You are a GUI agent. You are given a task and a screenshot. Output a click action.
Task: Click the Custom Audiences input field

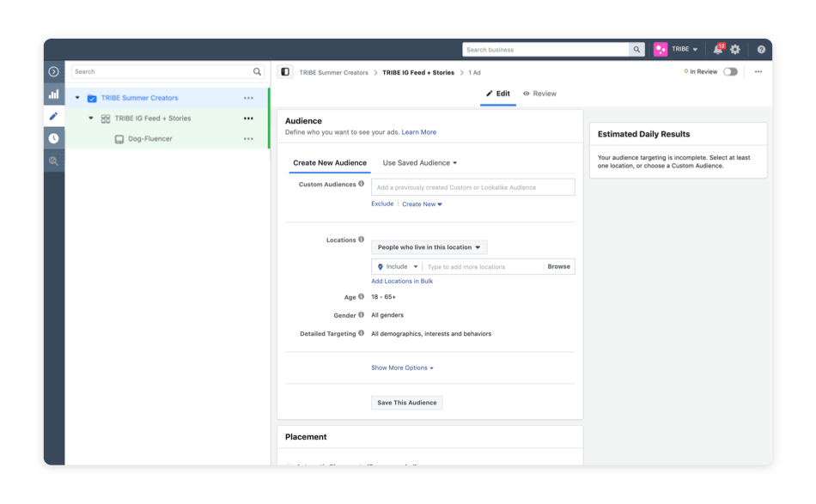472,187
